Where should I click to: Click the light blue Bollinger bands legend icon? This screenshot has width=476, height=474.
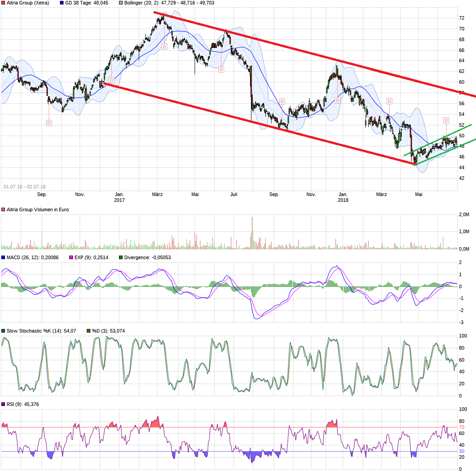coord(121,3)
